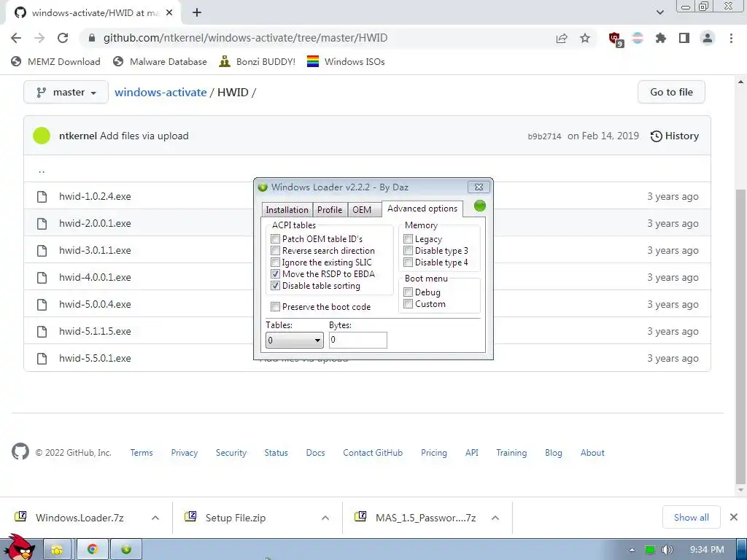The height and width of the screenshot is (560, 747).
Task: Check the Custom boot menu option
Action: (408, 304)
